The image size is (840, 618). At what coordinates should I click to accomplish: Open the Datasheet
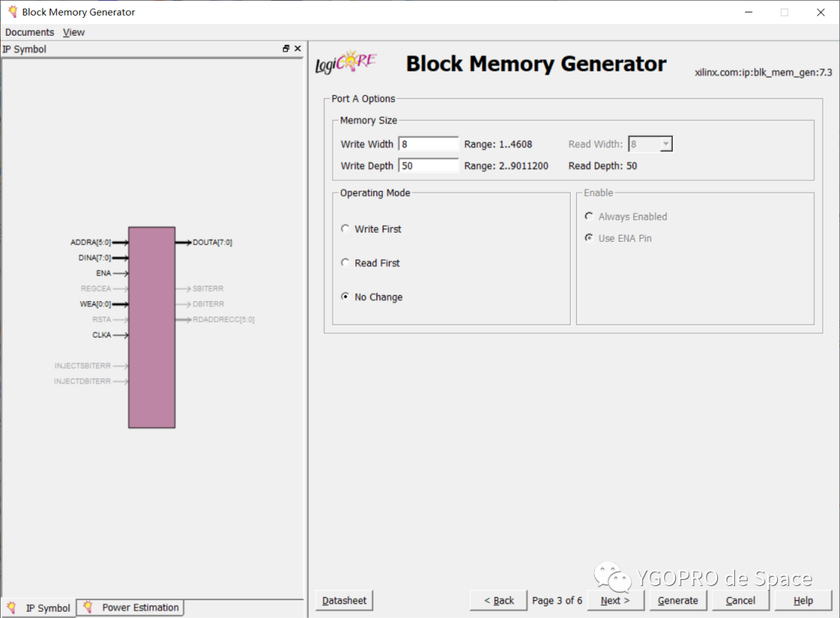[x=344, y=600]
